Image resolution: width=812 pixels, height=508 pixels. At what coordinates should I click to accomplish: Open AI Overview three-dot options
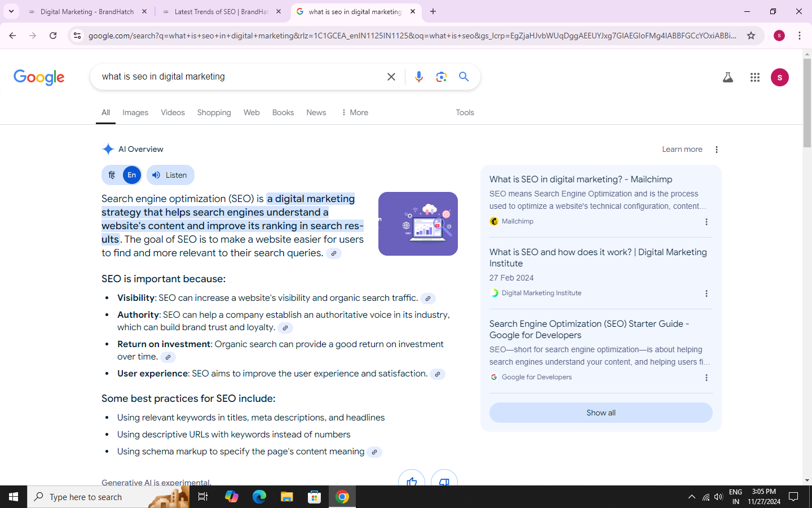717,150
